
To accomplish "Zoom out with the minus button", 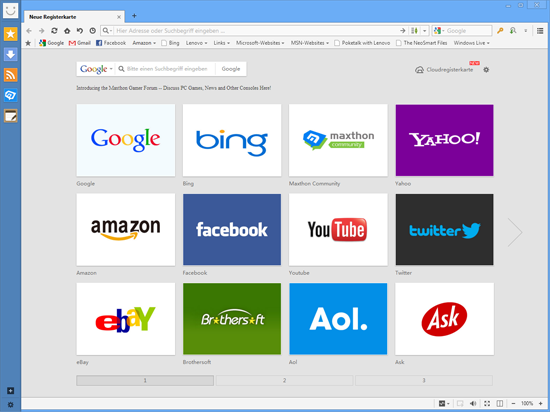I will pos(514,404).
